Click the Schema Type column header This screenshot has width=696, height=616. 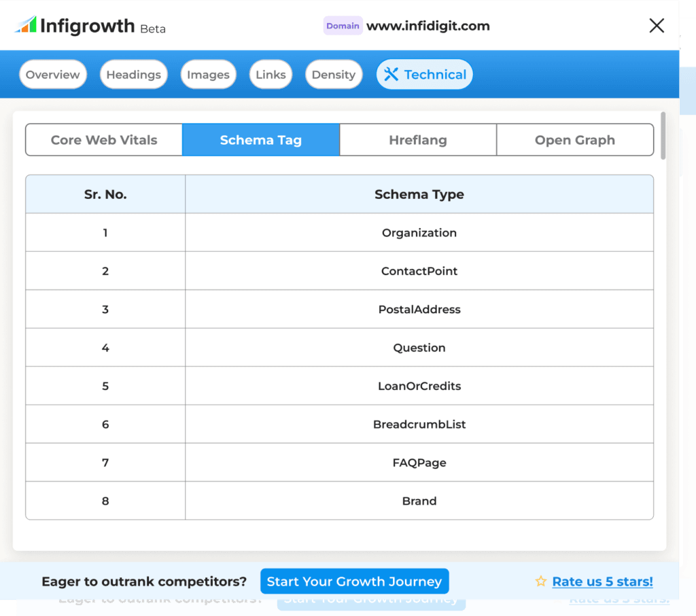[x=419, y=194]
